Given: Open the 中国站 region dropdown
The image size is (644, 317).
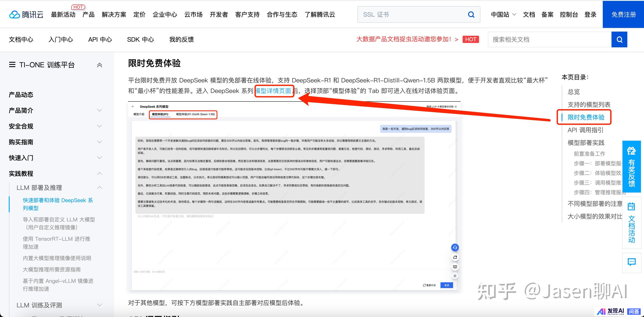Looking at the screenshot, I should click(503, 14).
